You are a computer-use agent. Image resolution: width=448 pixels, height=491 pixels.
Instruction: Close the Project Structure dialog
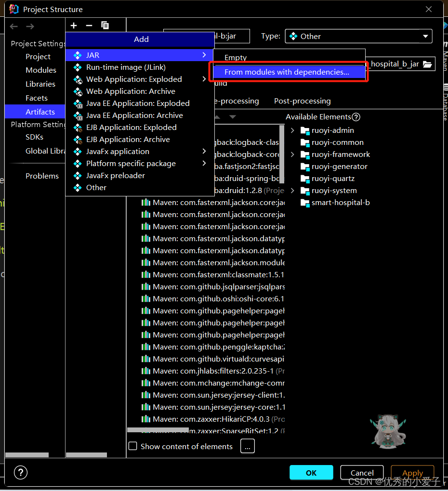pos(429,9)
